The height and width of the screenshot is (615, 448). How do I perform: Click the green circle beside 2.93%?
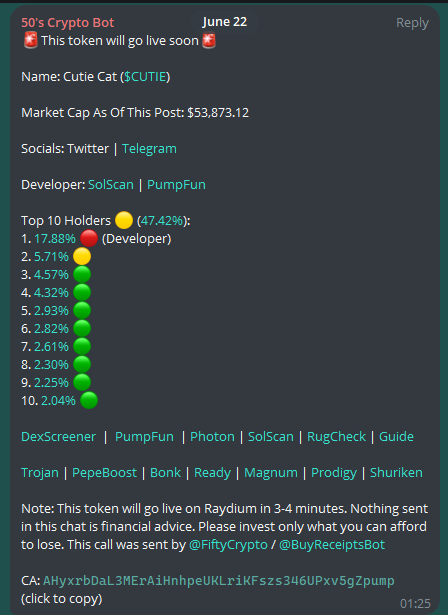[82, 311]
